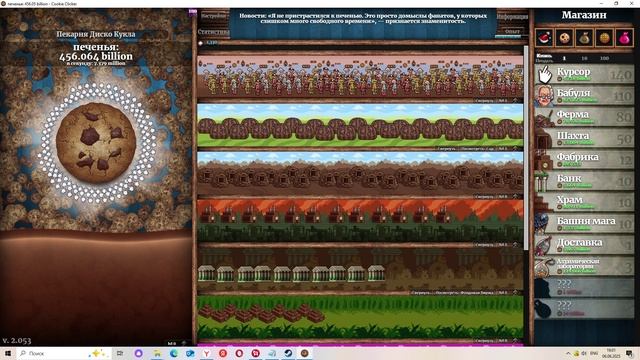The image size is (640, 360).
Task: Buy the grey sack upgrade icon
Action: (584, 38)
